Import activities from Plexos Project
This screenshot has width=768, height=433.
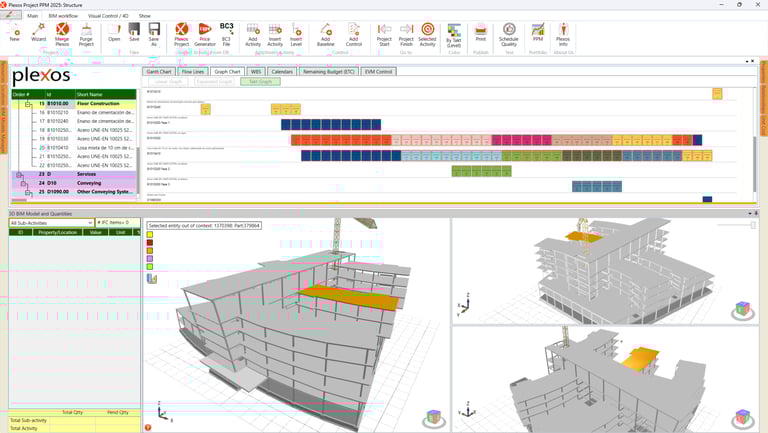tap(181, 34)
